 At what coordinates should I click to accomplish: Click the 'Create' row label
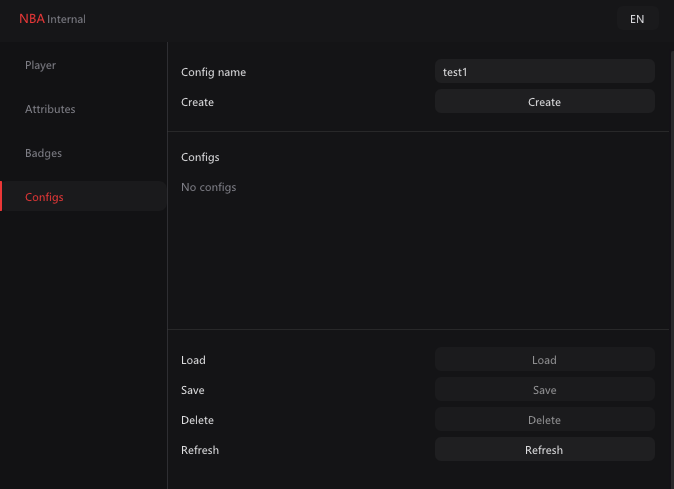[197, 102]
